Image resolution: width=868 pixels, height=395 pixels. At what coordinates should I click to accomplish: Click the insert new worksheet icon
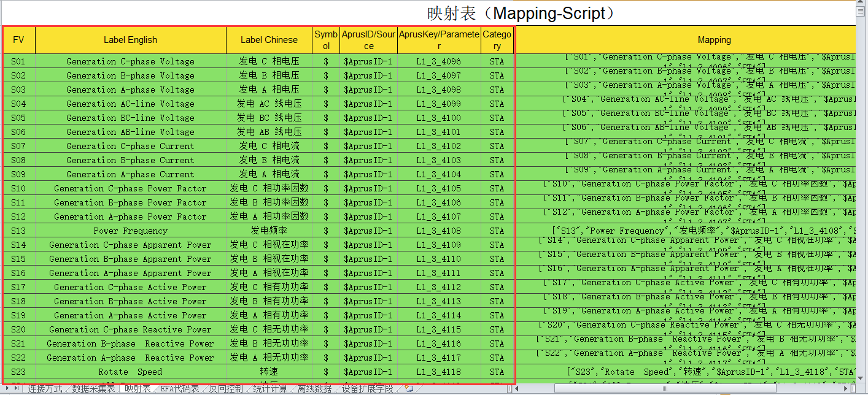point(409,389)
